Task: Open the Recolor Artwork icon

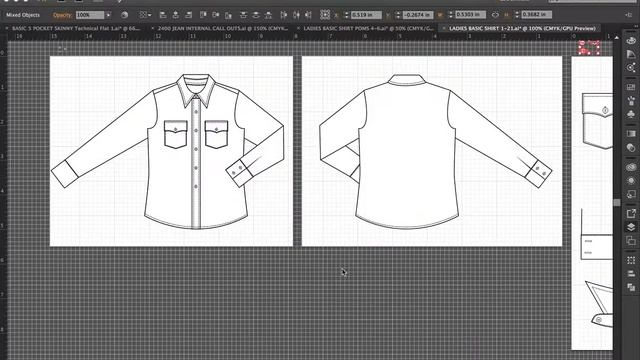Action: (x=124, y=15)
